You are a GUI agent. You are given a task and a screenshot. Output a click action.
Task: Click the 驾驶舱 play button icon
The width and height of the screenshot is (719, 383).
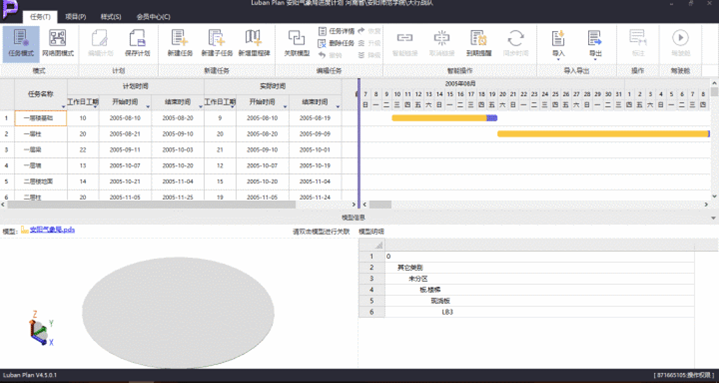680,38
